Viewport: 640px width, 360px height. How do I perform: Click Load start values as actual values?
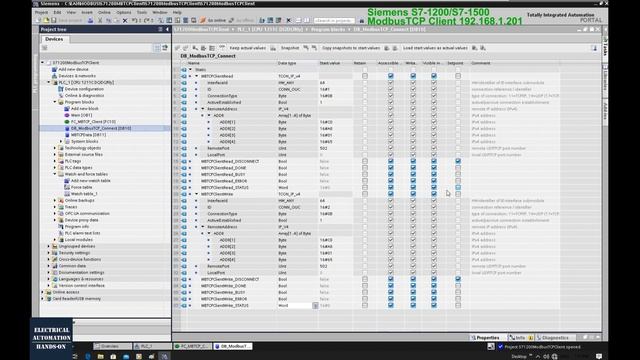coord(435,48)
